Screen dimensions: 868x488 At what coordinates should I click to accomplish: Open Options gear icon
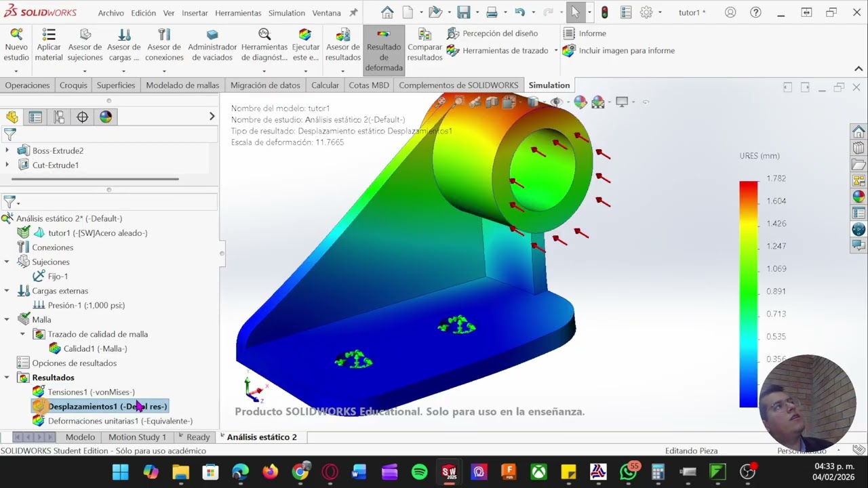tap(646, 12)
